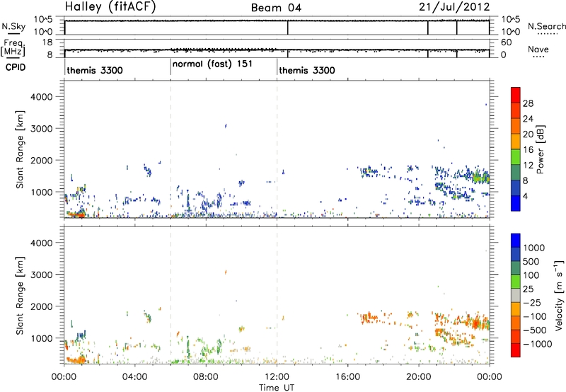566x392 pixels.
Task: Click the orange 16–20 dB Power segment
Action: click(x=516, y=142)
